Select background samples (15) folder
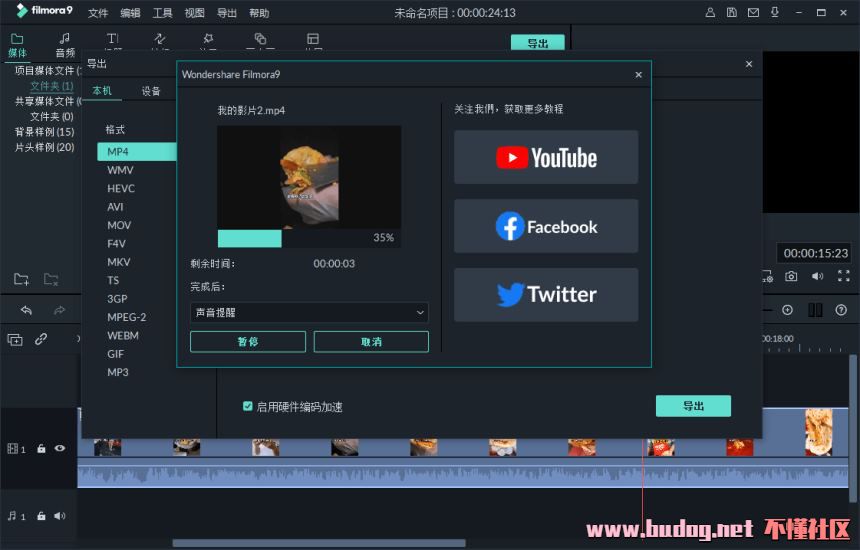Image resolution: width=860 pixels, height=550 pixels. [44, 132]
